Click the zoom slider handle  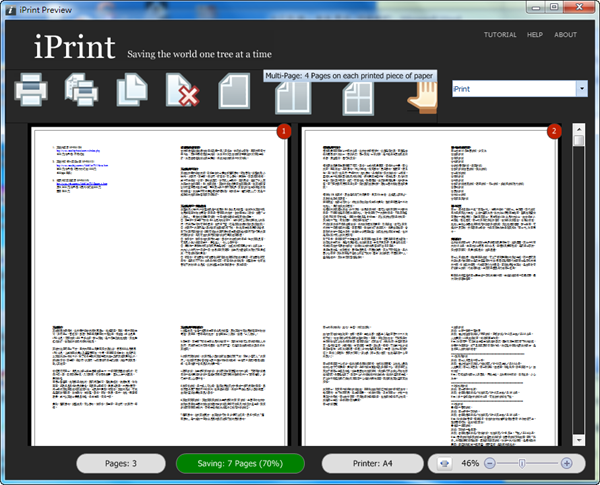coord(522,464)
